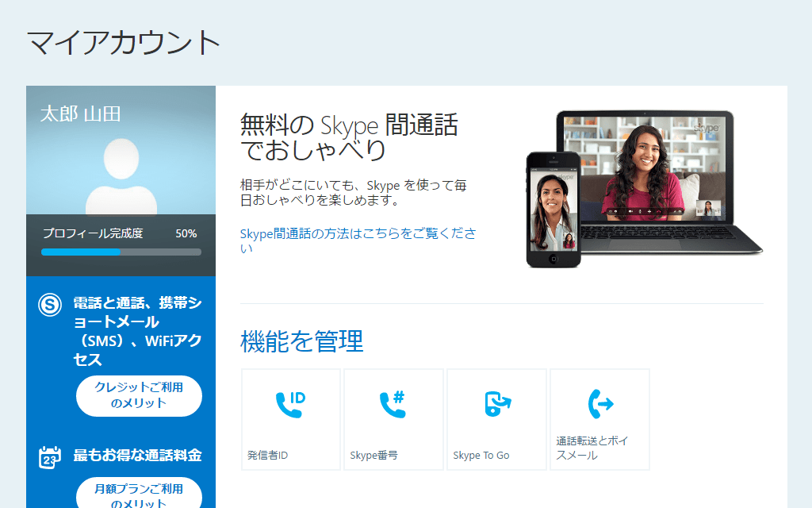Viewport: 812px width, 508px height.
Task: Click the 太郎 山田 profile name
Action: 80,114
